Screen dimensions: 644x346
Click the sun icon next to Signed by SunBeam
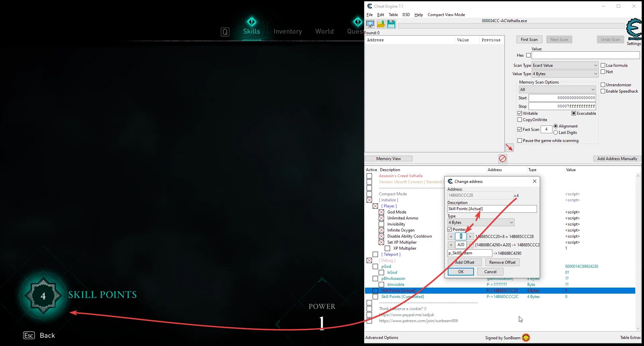coord(526,337)
